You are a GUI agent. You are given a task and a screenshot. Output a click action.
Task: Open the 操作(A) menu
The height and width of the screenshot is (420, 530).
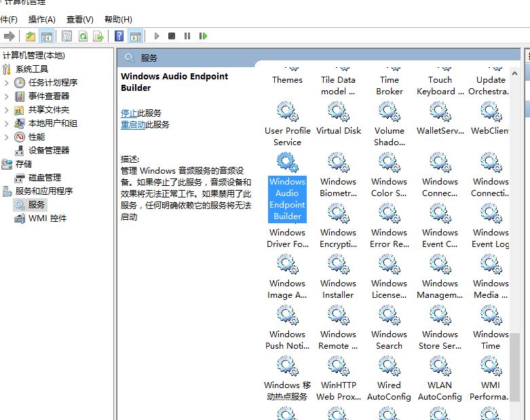41,20
